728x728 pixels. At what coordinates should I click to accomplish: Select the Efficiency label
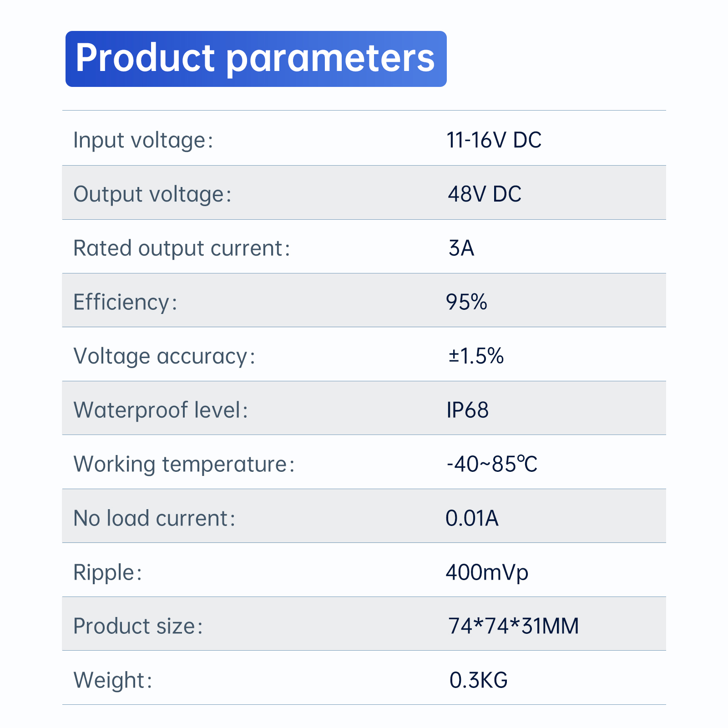(125, 303)
